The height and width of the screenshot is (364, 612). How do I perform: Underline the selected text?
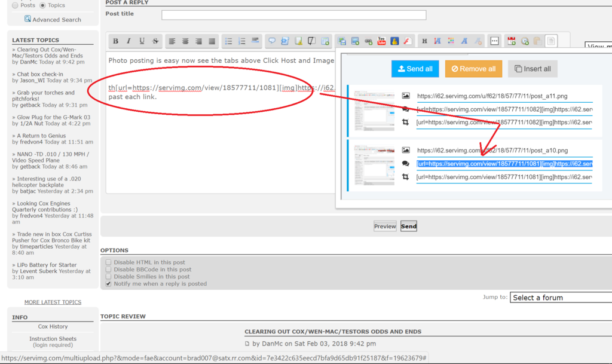point(142,41)
